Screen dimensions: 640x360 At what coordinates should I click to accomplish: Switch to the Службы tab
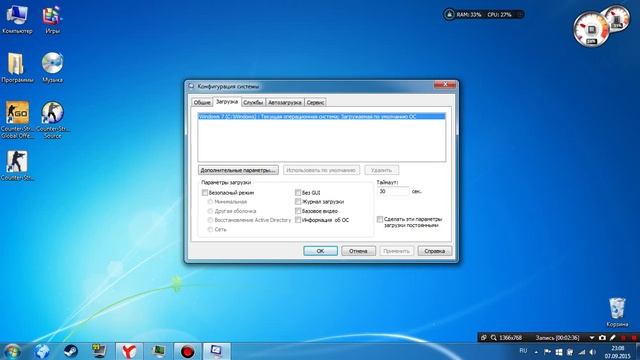253,102
